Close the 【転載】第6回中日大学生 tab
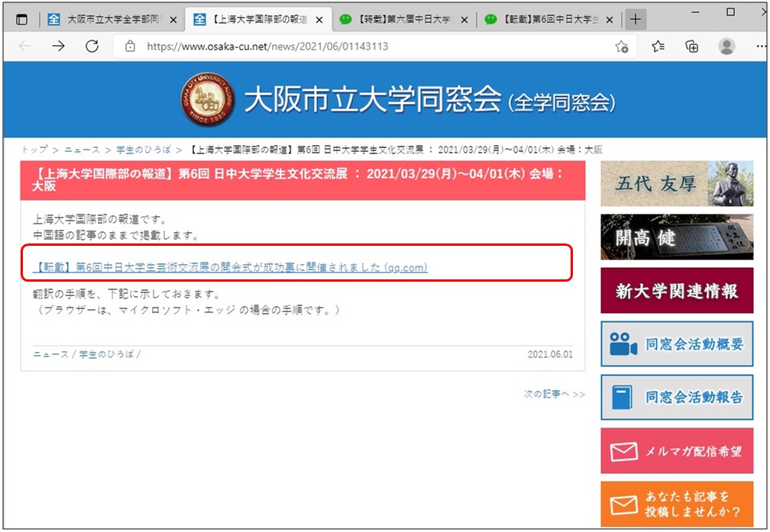 point(610,20)
